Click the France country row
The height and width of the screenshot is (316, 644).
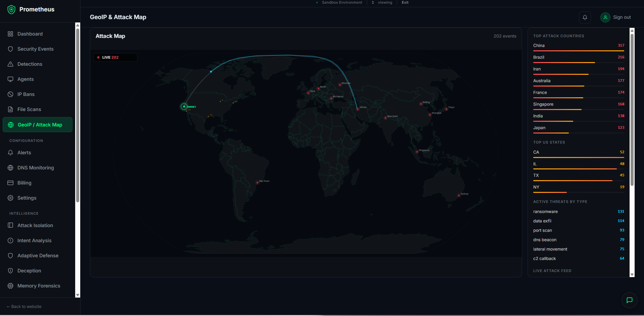click(x=579, y=94)
